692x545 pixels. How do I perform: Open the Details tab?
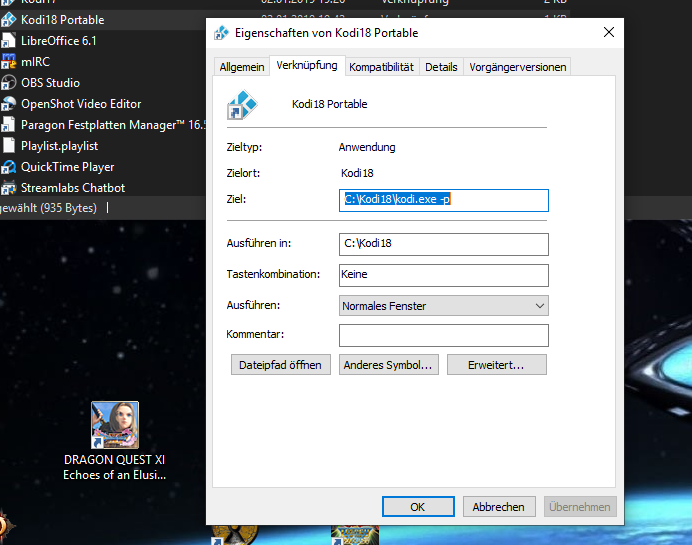tap(441, 67)
